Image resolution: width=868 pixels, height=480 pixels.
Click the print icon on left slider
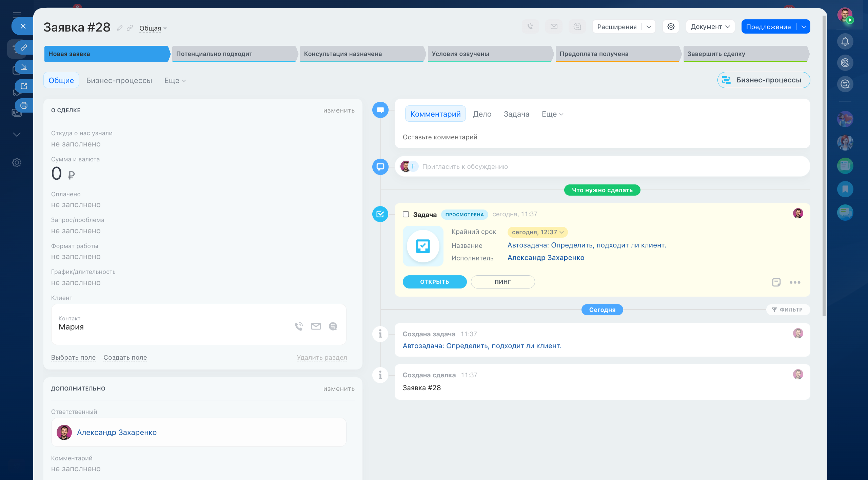(24, 105)
